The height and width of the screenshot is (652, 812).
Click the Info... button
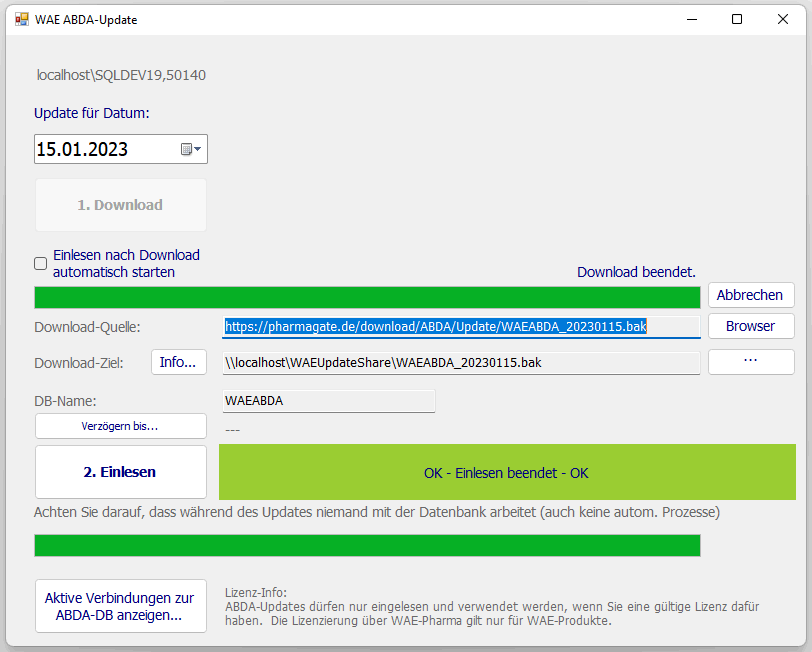pos(178,362)
